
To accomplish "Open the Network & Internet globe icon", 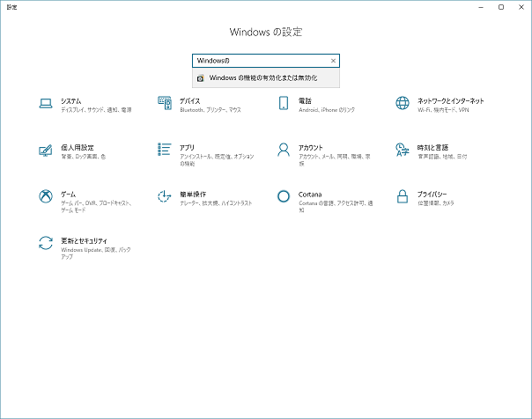I will coord(403,103).
